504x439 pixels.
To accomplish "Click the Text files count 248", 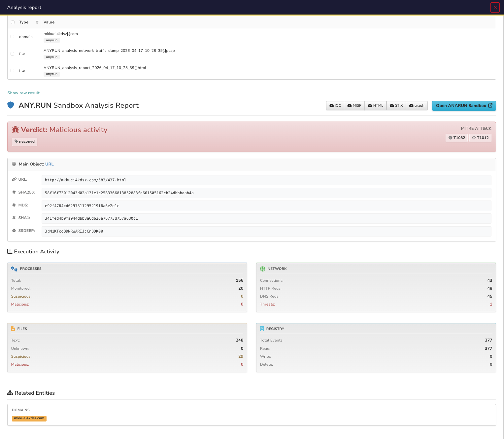I will pyautogui.click(x=240, y=340).
